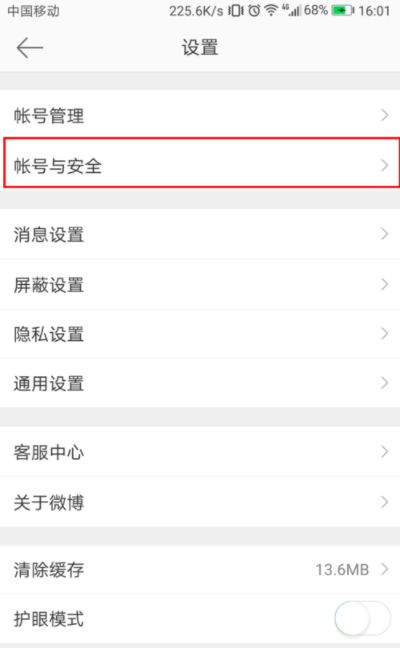
Task: Open 帐号管理 settings row
Action: pos(200,115)
